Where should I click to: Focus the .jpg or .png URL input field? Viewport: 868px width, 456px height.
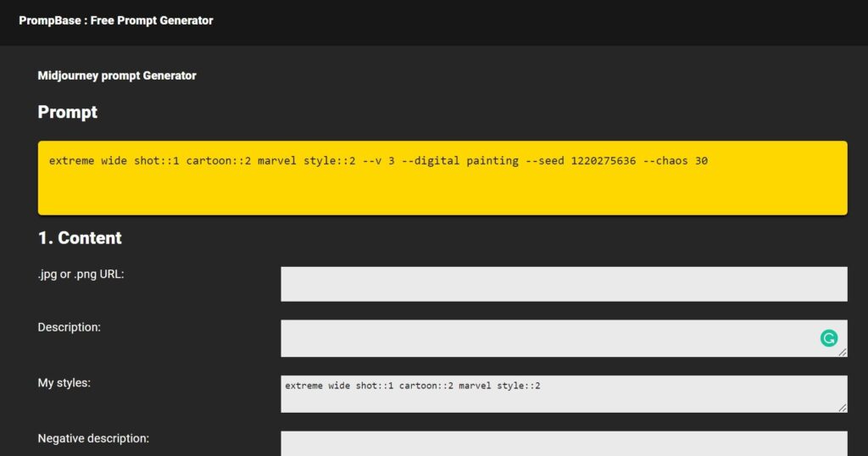pyautogui.click(x=564, y=284)
